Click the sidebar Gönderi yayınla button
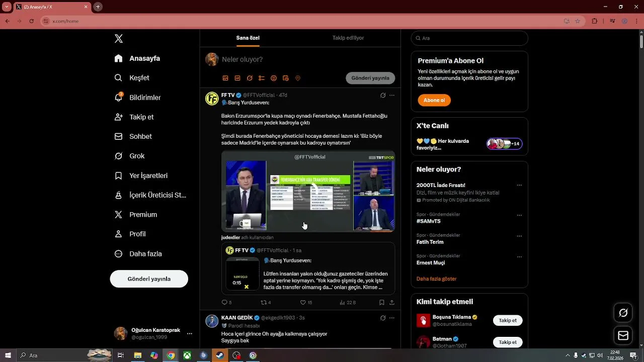The image size is (644, 362). pos(149,279)
